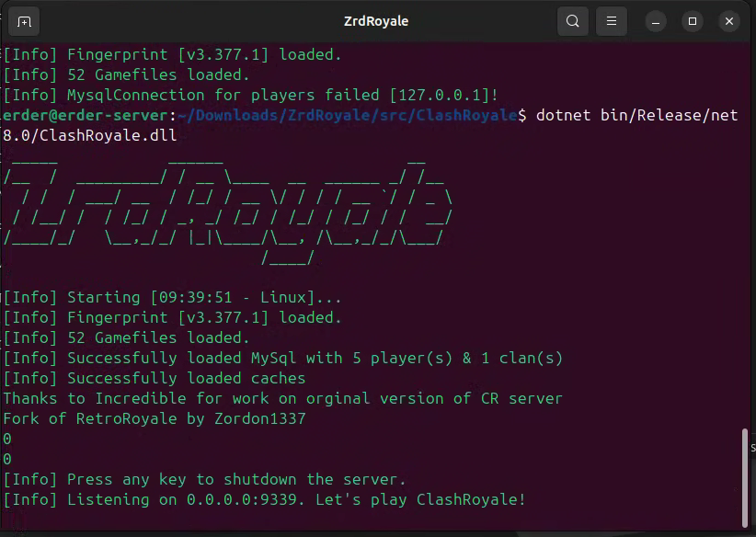Click the line 'MysqlConnection for players failed [127.0.0.1]!'
Screen dimensions: 756x537
click(251, 95)
